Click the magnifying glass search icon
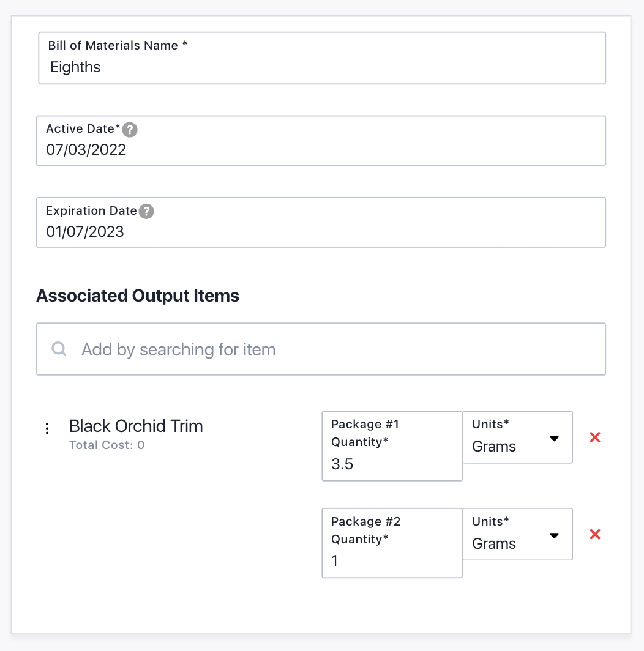Screen dimensions: 644x651 (59, 349)
